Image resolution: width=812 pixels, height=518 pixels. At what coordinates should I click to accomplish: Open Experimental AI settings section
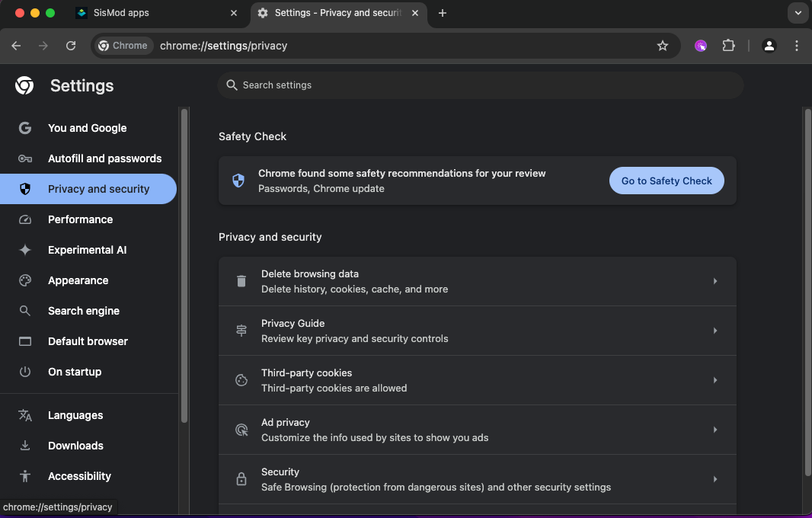point(88,250)
